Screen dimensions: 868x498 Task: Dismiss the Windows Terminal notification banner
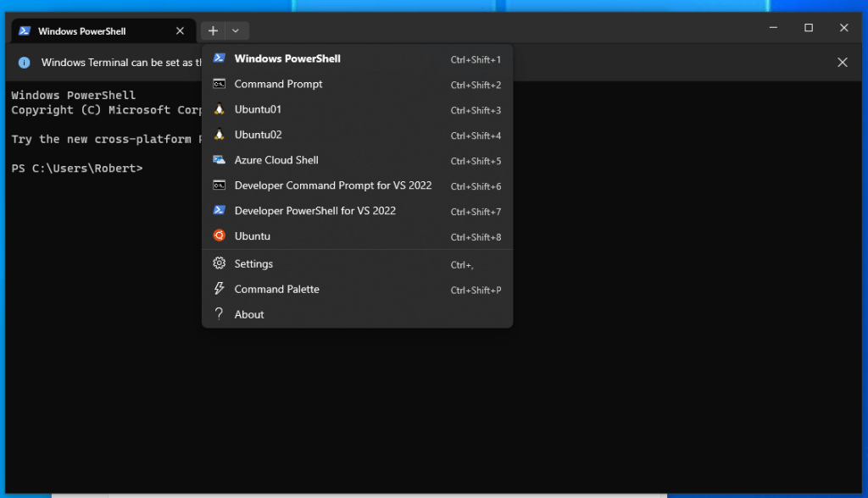(842, 62)
